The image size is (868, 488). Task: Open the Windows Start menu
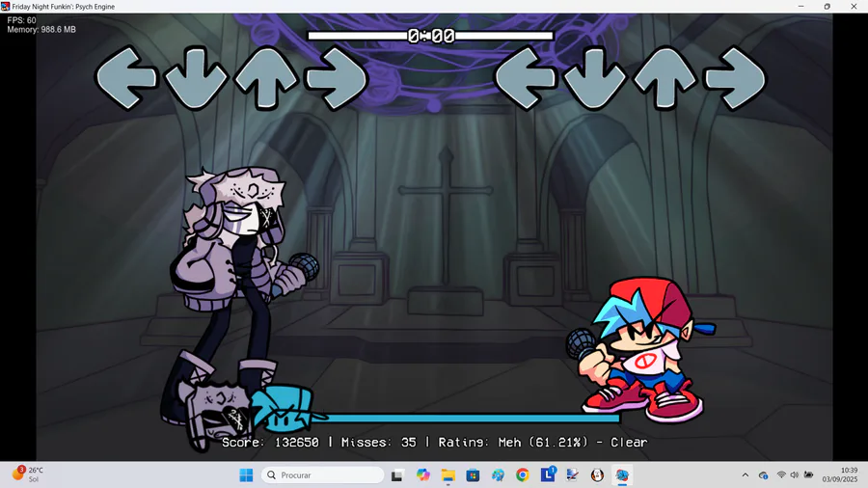pos(246,474)
